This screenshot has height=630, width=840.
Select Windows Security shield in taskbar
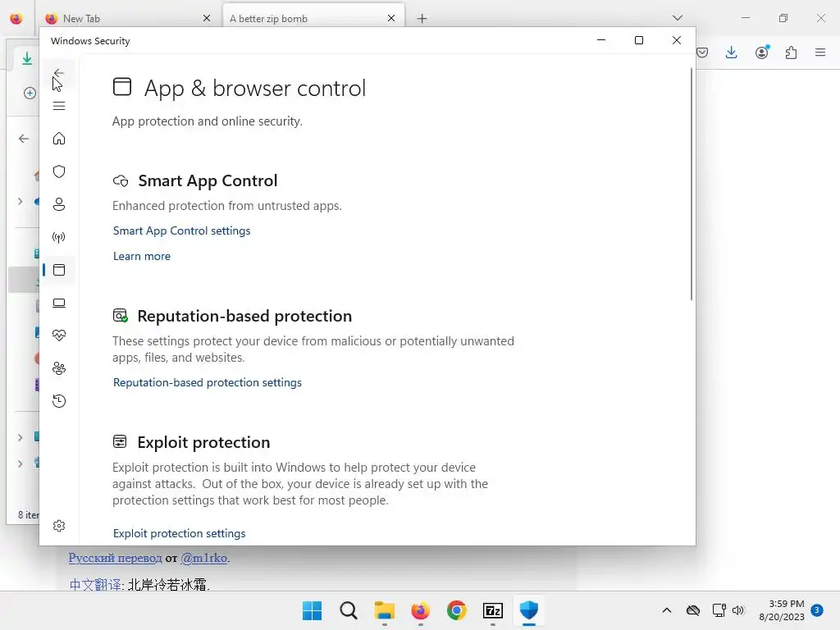click(x=529, y=610)
